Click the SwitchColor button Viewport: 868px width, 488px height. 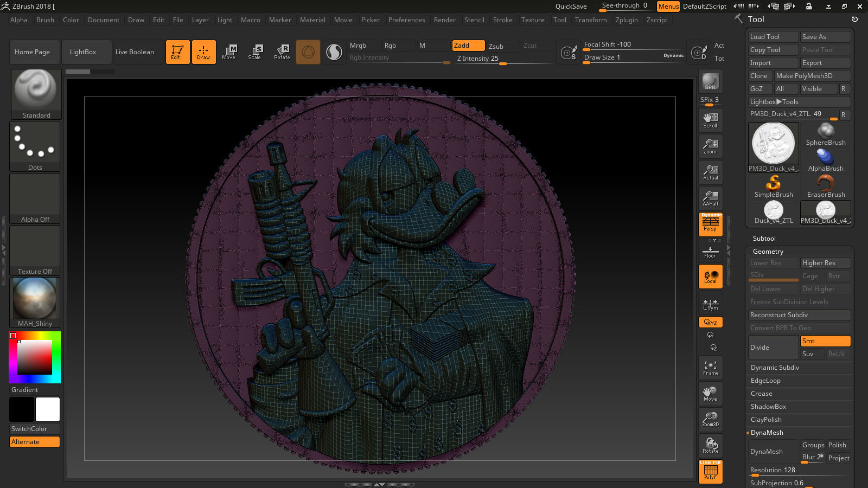click(35, 429)
